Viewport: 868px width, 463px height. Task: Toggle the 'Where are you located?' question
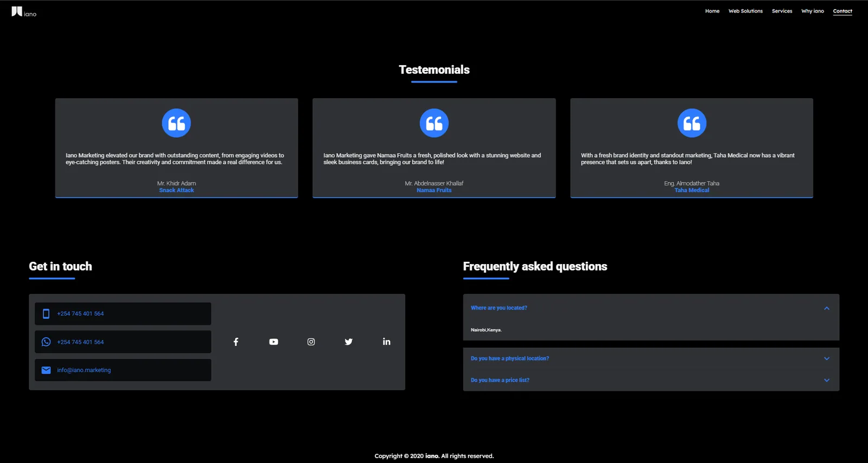pos(651,308)
